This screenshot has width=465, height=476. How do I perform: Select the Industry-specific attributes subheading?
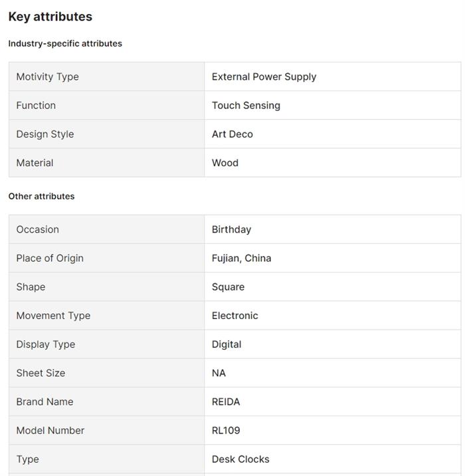tap(65, 43)
